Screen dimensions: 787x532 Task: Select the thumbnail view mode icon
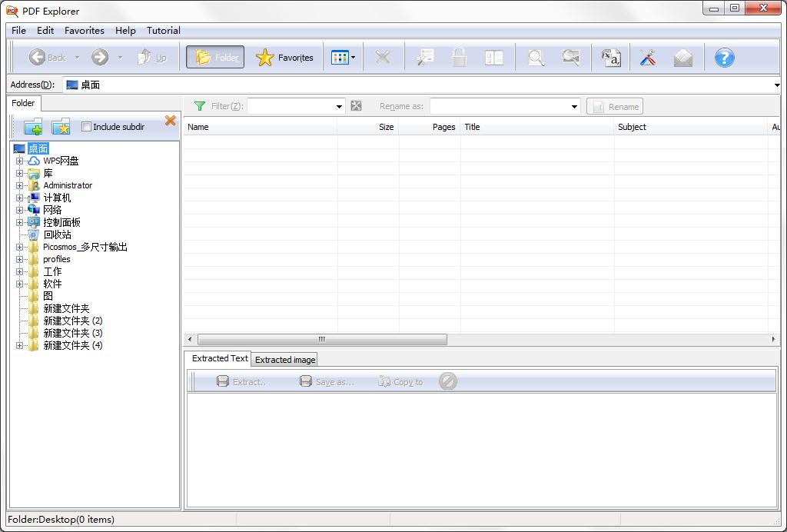pyautogui.click(x=338, y=57)
